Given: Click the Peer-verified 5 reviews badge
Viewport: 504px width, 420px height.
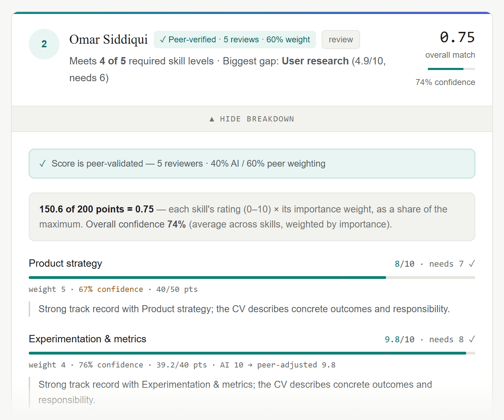Looking at the screenshot, I should pyautogui.click(x=234, y=40).
